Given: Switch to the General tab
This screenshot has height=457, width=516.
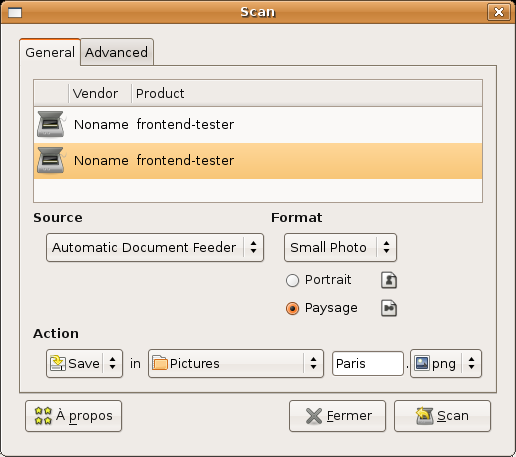Looking at the screenshot, I should (50, 52).
